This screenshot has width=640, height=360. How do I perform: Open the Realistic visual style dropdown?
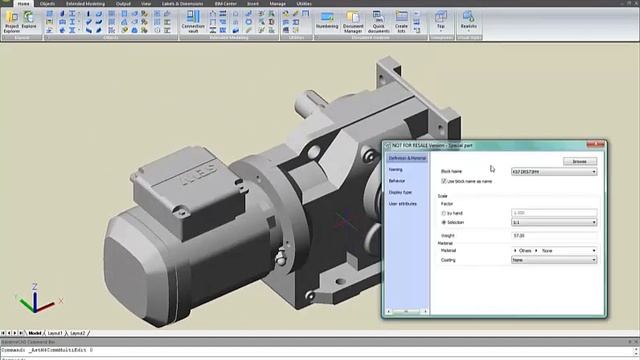[x=469, y=22]
